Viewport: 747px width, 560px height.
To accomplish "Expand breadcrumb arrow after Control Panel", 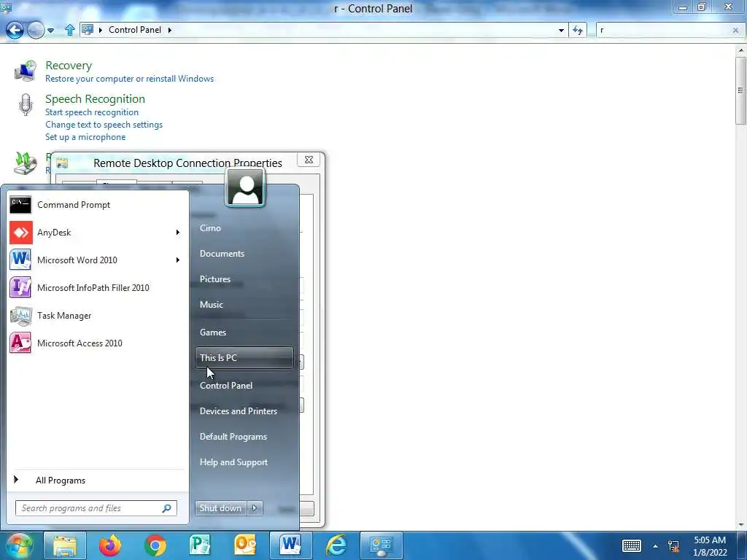I will [169, 30].
